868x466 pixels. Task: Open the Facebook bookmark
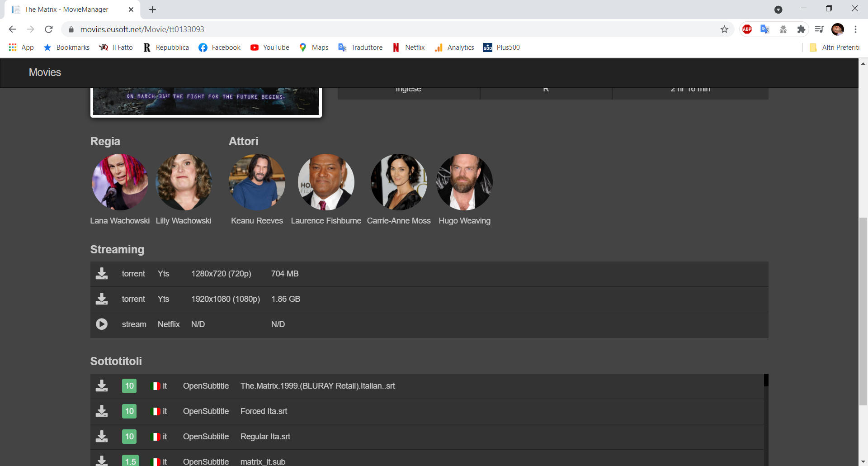219,48
